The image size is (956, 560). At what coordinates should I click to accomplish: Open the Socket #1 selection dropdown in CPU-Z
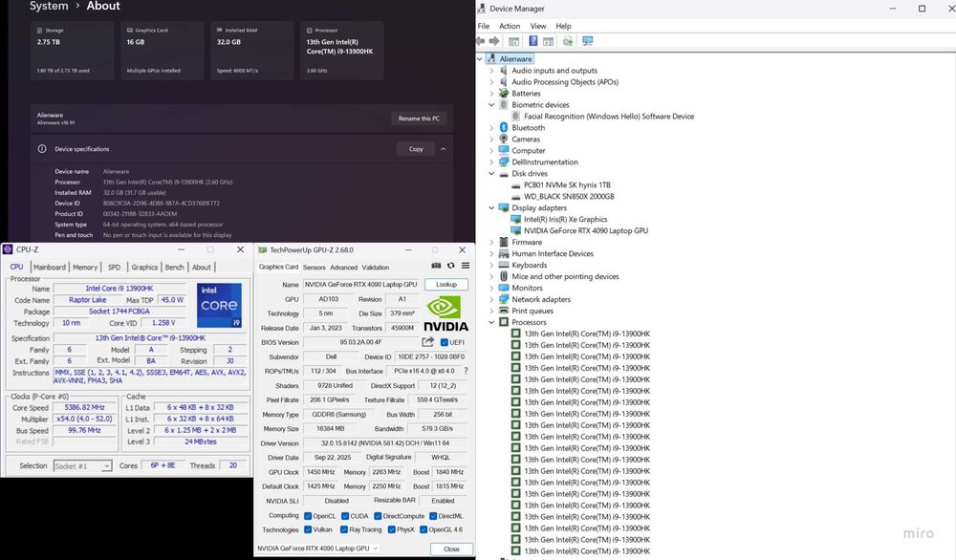(x=83, y=466)
